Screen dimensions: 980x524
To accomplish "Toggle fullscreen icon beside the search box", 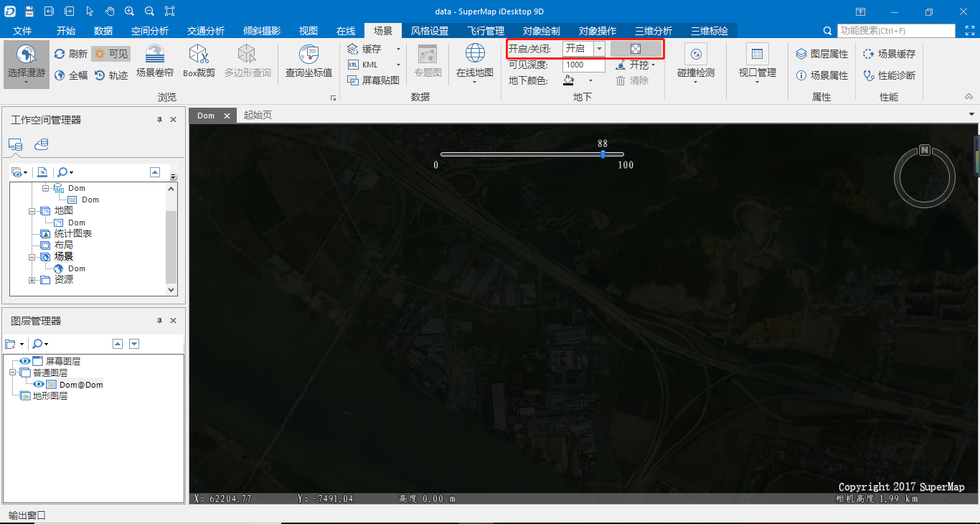I will coord(969,31).
